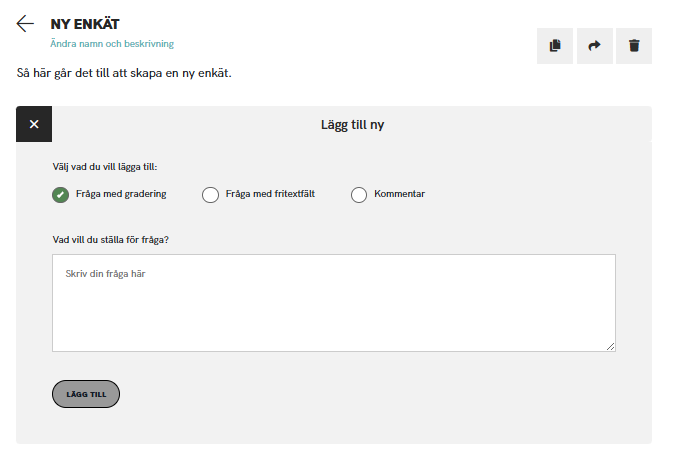Image resolution: width=684 pixels, height=461 pixels.
Task: Click the copy survey icon
Action: (x=554, y=46)
